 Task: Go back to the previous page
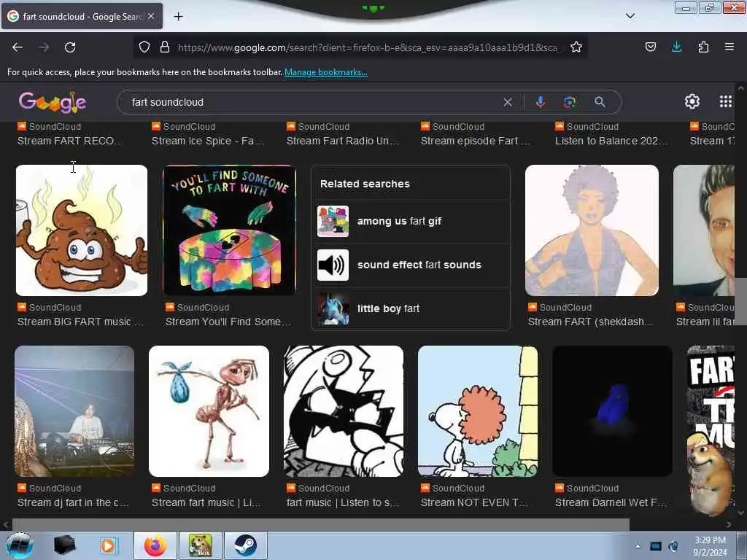(x=18, y=47)
